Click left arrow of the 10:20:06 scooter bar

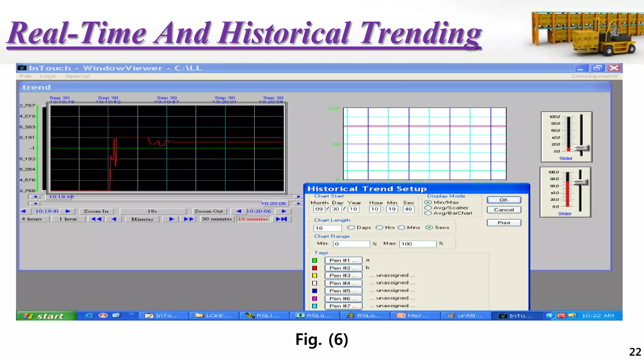click(35, 203)
